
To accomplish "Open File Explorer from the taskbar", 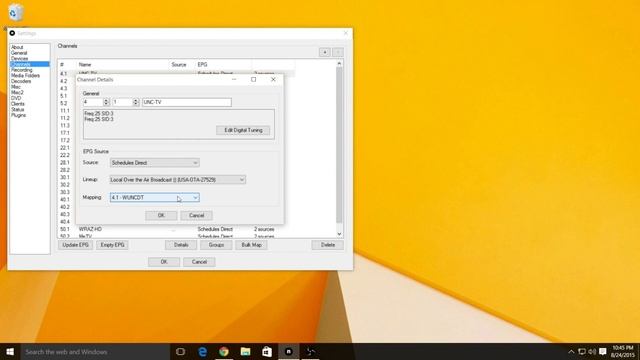I will click(245, 351).
